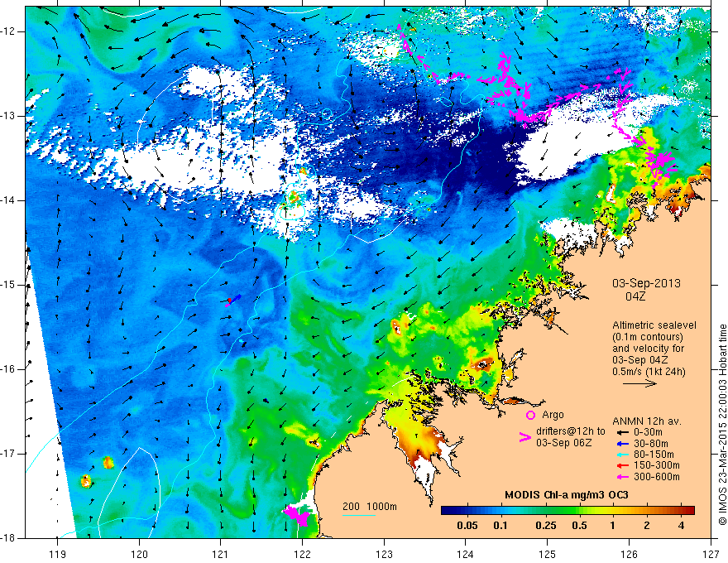This screenshot has width=728, height=563.
Task: Click the red-blue ANMN mooring arrows near 121E
Action: pos(233,300)
